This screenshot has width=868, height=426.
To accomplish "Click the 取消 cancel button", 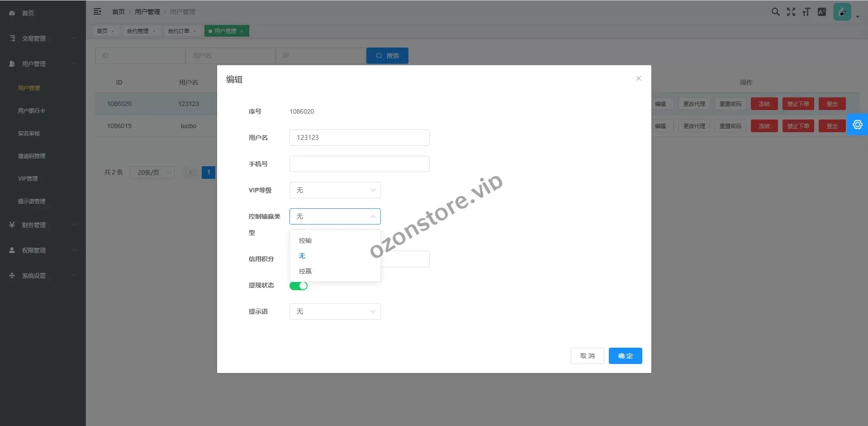I will click(x=587, y=356).
